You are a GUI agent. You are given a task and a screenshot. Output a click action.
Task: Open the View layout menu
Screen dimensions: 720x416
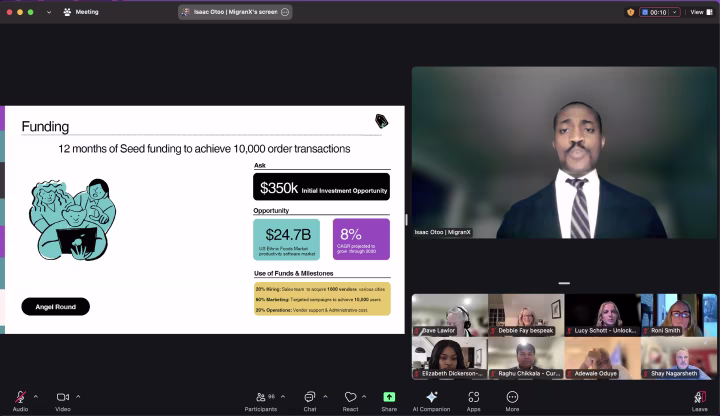pyautogui.click(x=701, y=12)
